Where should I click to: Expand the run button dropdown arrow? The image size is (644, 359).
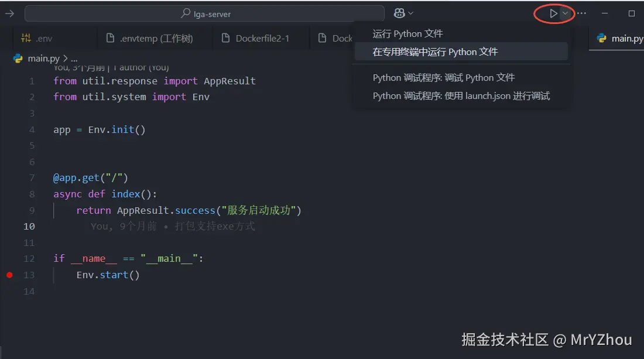pyautogui.click(x=565, y=13)
